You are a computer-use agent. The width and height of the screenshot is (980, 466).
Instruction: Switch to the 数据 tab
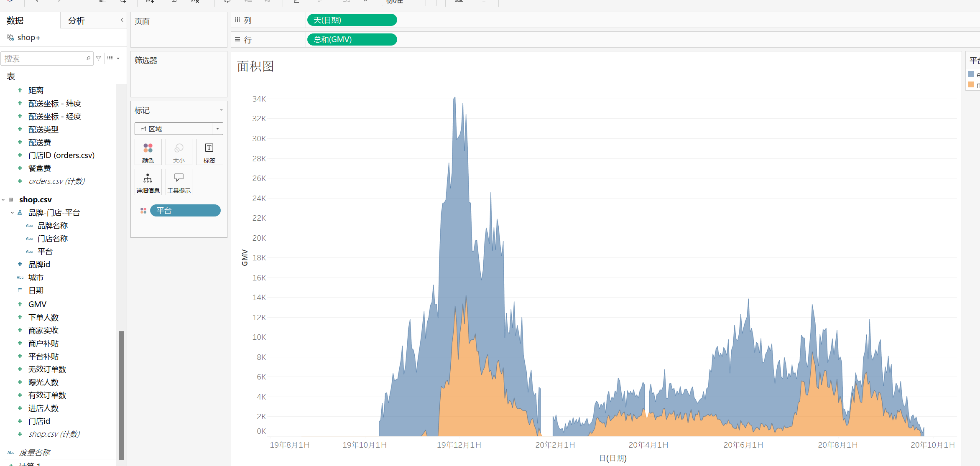pos(15,20)
